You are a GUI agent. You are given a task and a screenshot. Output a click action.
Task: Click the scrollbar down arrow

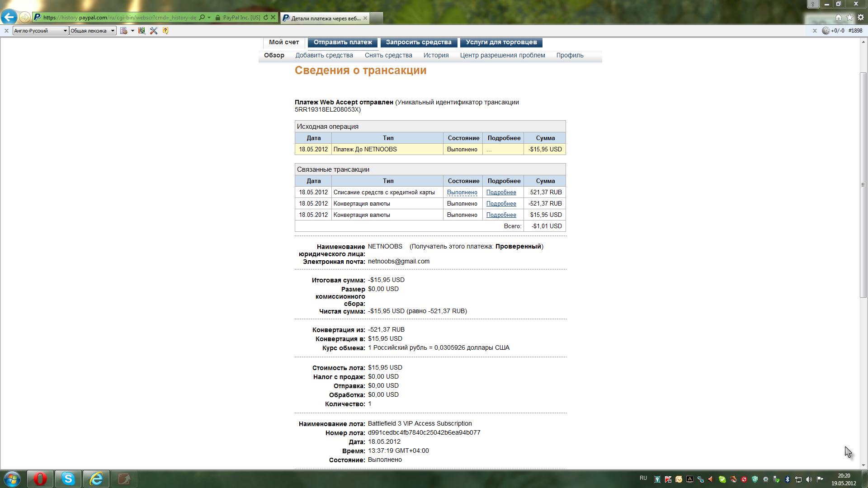click(863, 465)
